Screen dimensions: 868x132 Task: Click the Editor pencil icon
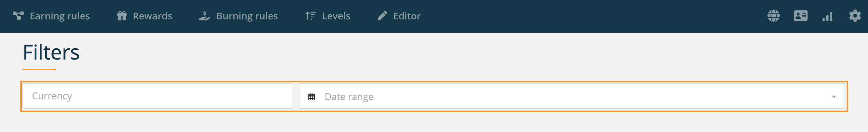click(382, 16)
